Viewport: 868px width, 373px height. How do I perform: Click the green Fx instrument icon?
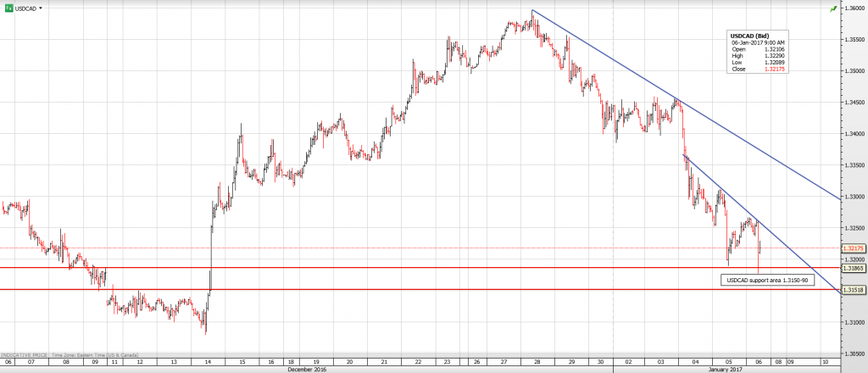click(8, 8)
